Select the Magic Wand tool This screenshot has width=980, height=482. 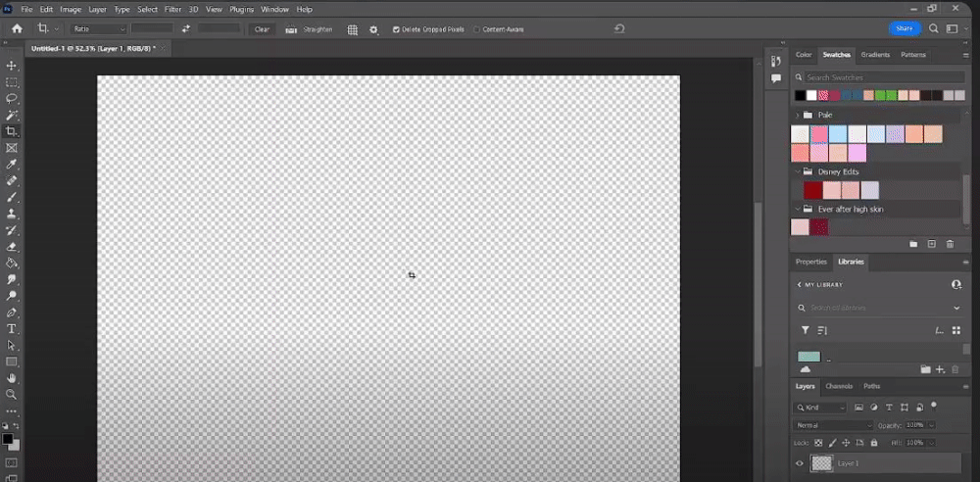[x=11, y=115]
